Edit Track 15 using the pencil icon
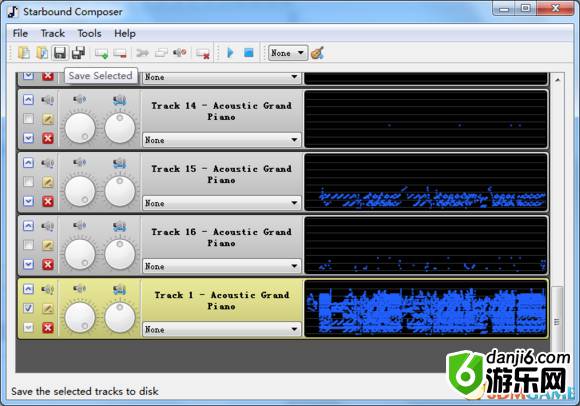Image resolution: width=580 pixels, height=406 pixels. tap(48, 182)
